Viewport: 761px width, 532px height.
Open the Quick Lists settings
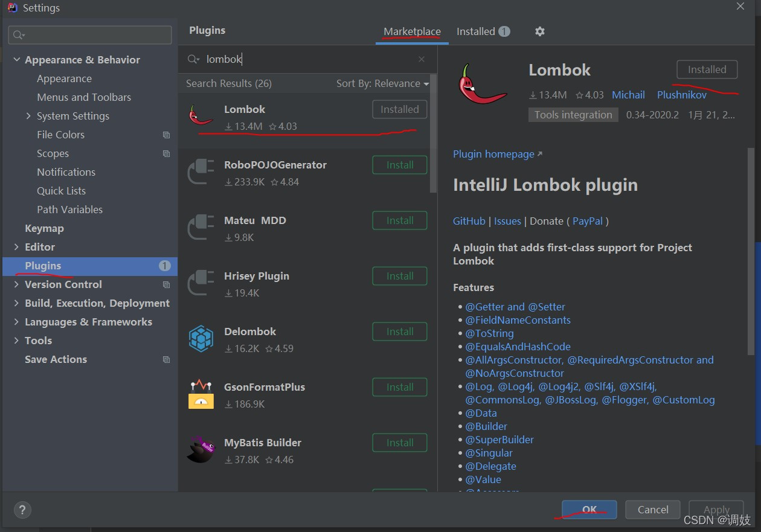[x=61, y=191]
